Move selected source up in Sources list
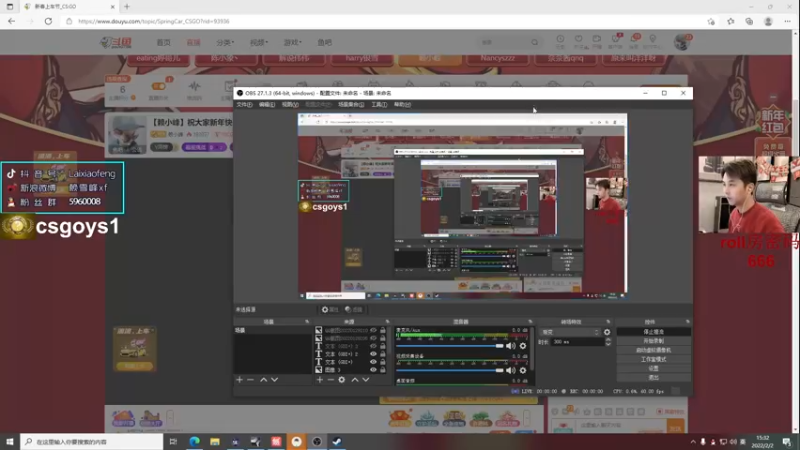Screen dimensions: 800x450 pos(355,380)
